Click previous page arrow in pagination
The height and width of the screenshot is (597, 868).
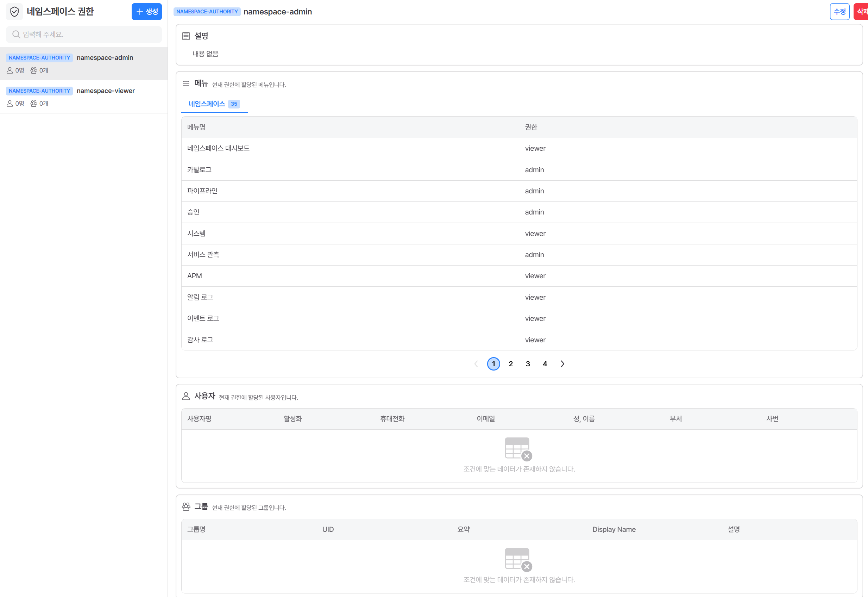pyautogui.click(x=476, y=364)
